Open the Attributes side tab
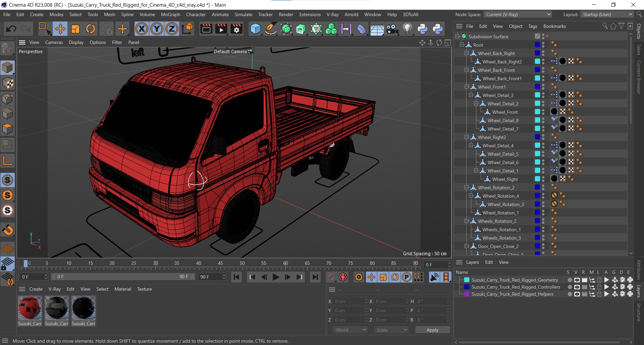The image size is (644, 345). pyautogui.click(x=639, y=269)
